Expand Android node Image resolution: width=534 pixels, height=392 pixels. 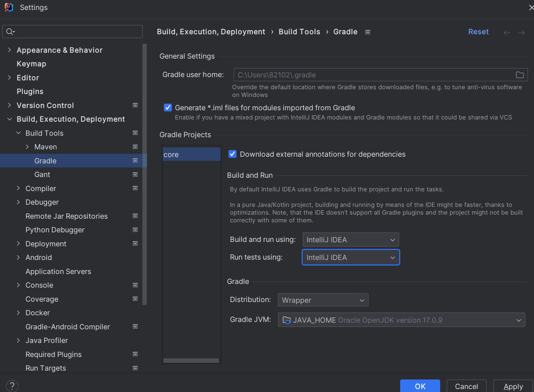(18, 257)
